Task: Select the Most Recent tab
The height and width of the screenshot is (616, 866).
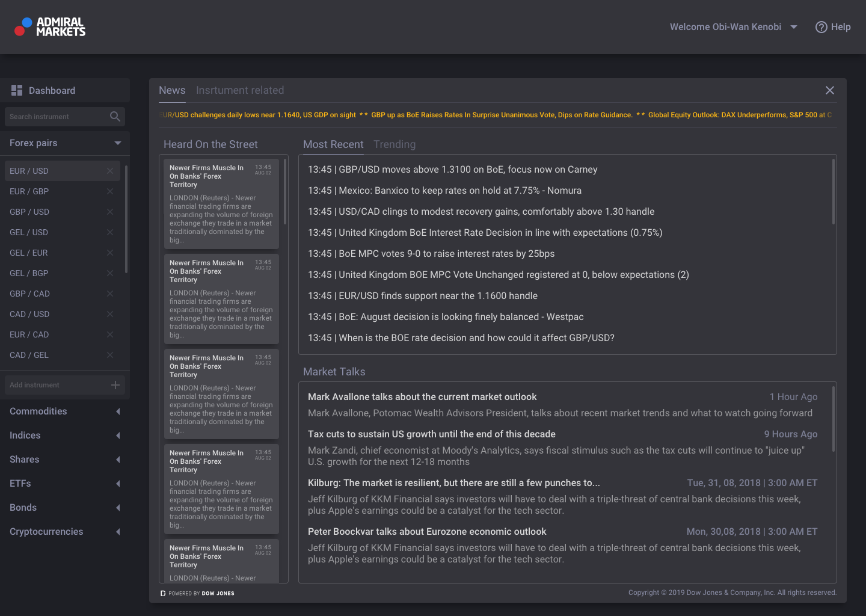Action: click(x=333, y=144)
